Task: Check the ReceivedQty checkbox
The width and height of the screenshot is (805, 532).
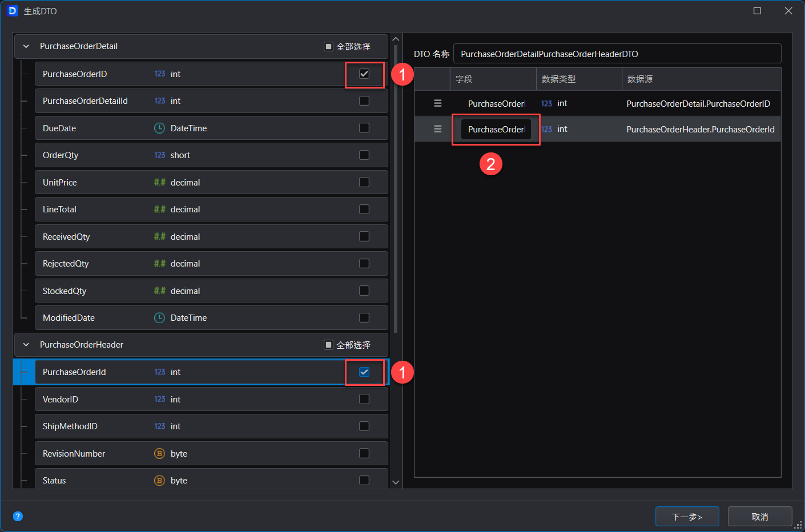Action: click(364, 236)
